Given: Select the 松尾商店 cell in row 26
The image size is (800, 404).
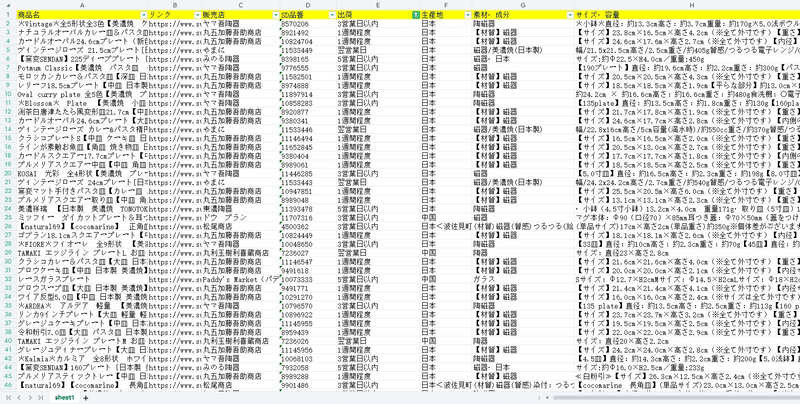Looking at the screenshot, I should coord(241,226).
